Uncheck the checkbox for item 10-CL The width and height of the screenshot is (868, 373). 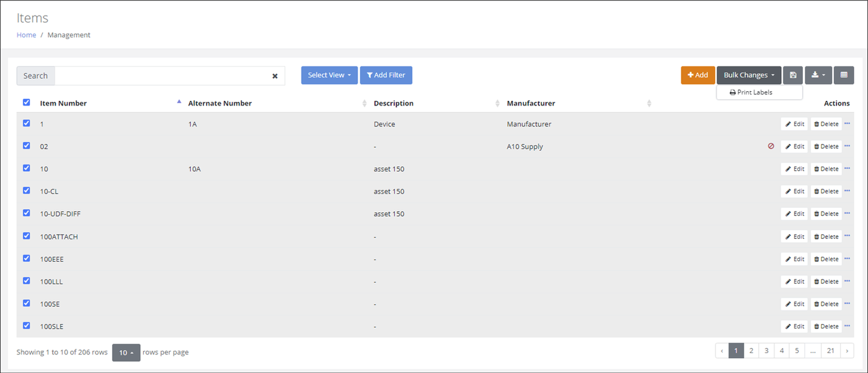coord(26,191)
